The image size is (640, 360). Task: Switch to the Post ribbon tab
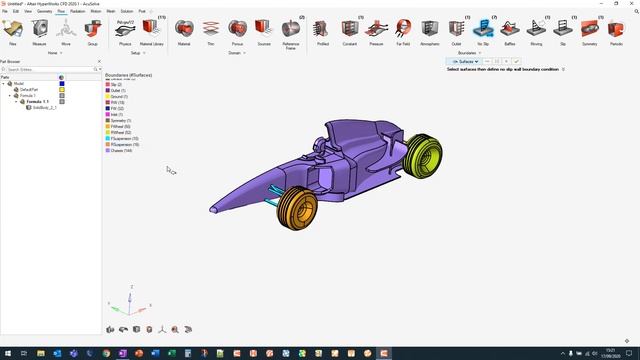coord(142,11)
